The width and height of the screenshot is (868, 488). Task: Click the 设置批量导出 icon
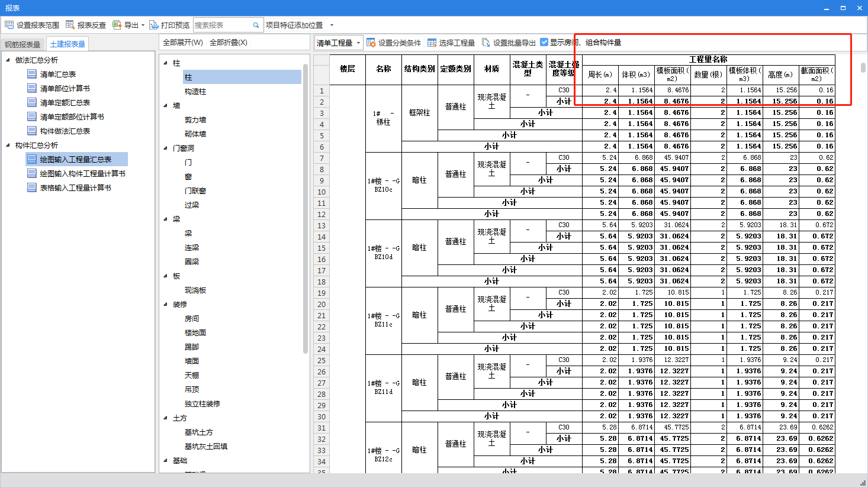486,43
